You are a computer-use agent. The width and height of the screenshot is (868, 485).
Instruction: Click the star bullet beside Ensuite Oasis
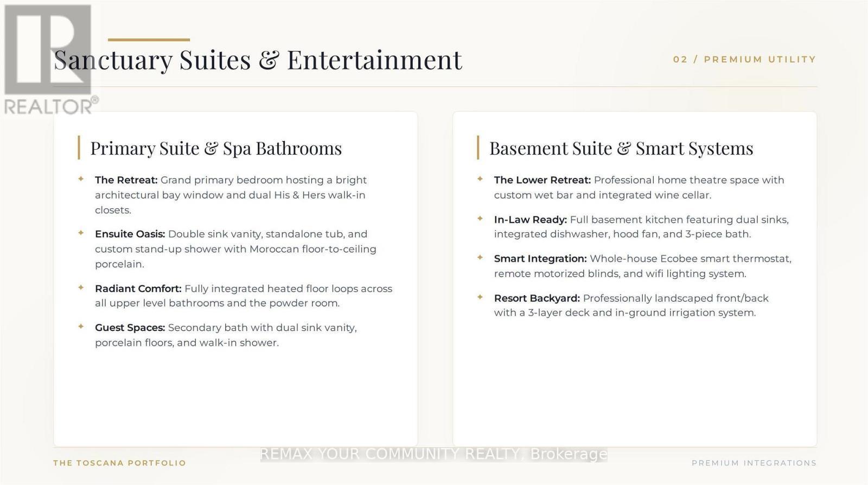81,233
